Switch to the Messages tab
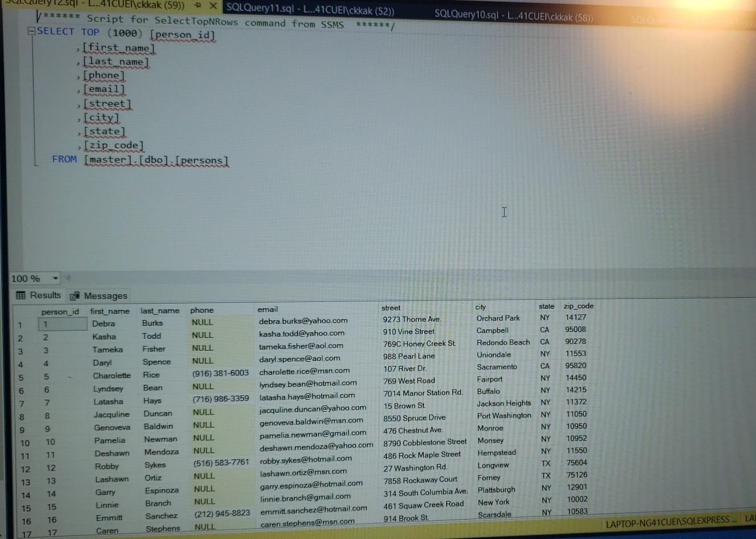The image size is (756, 539). click(x=105, y=296)
